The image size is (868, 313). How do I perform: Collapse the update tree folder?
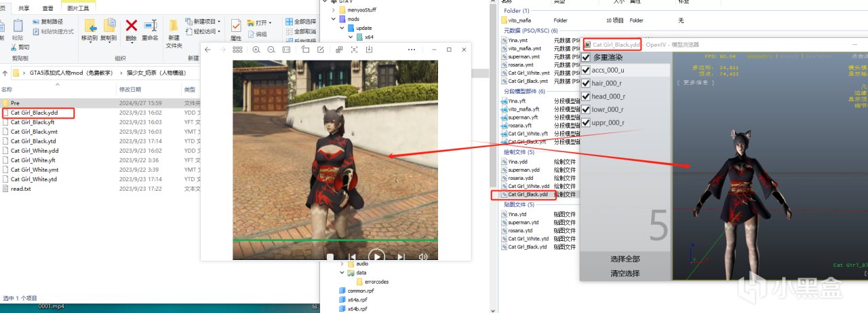tap(342, 28)
